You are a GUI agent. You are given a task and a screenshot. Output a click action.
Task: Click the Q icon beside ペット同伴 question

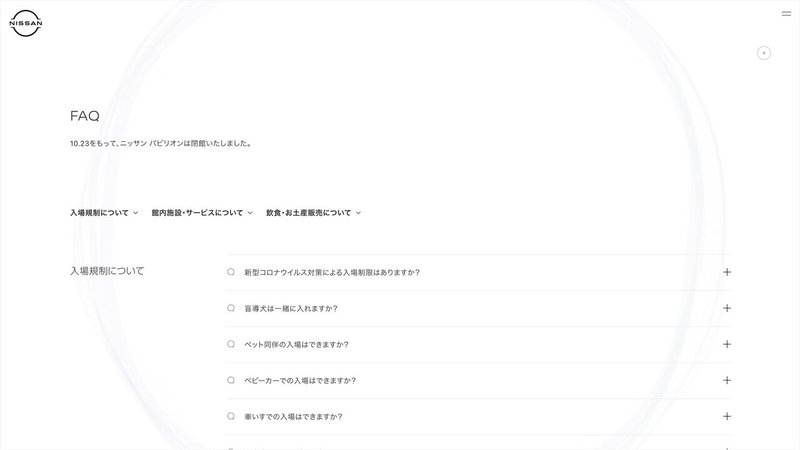point(231,344)
